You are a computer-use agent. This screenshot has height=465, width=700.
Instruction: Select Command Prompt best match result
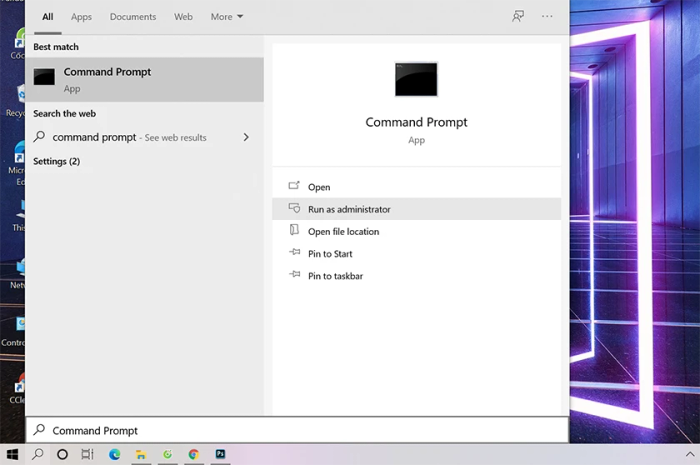click(145, 79)
